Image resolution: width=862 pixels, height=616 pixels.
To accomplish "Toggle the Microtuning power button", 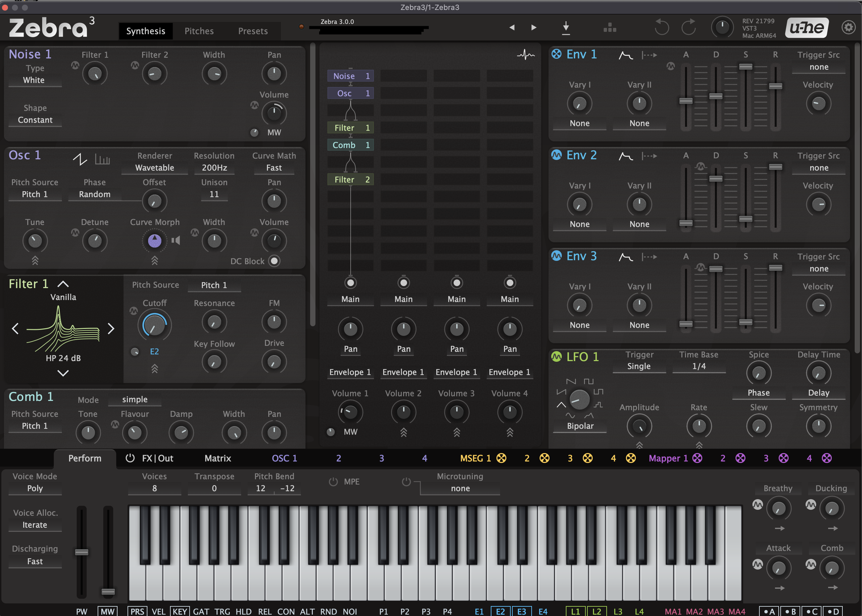I will pyautogui.click(x=406, y=482).
